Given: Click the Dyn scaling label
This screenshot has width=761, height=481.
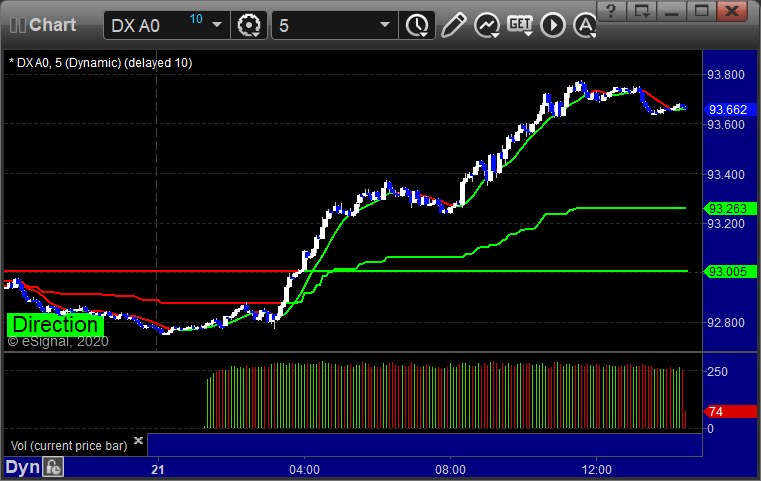Looking at the screenshot, I should point(22,467).
